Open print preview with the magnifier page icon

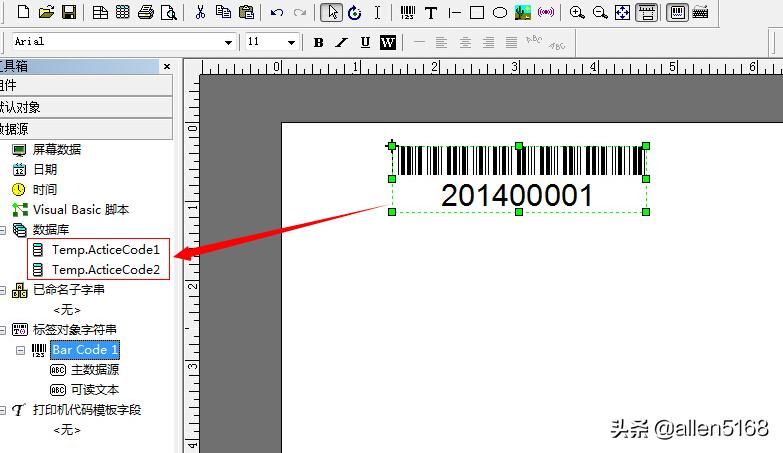click(169, 12)
